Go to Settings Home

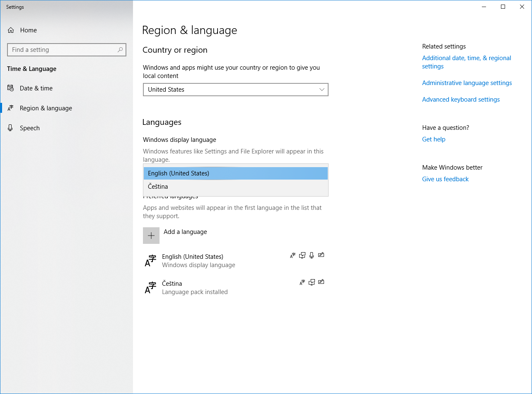pos(66,30)
